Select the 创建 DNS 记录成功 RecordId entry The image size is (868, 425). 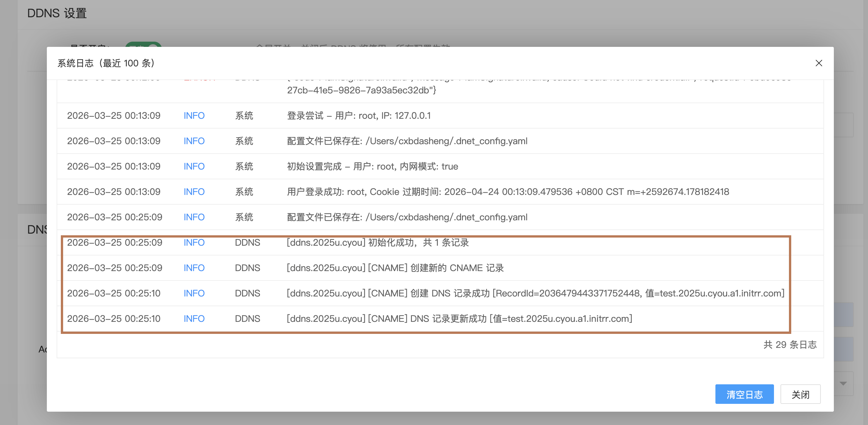pyautogui.click(x=535, y=293)
